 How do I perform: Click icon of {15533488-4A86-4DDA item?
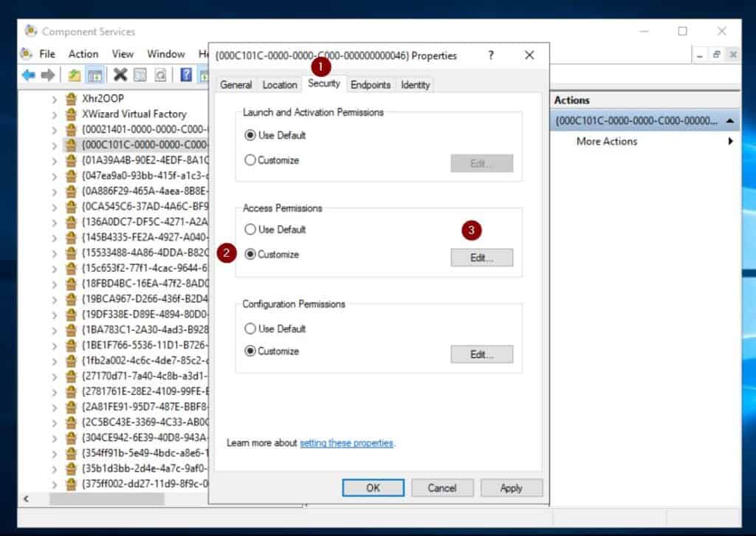72,253
